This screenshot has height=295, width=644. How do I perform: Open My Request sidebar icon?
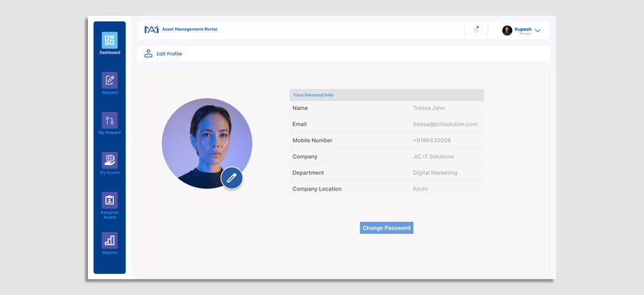[109, 120]
